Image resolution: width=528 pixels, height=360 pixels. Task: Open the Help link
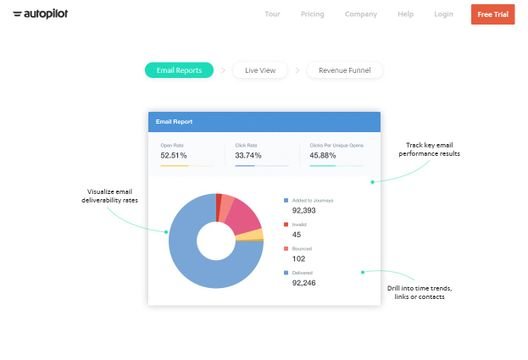405,14
